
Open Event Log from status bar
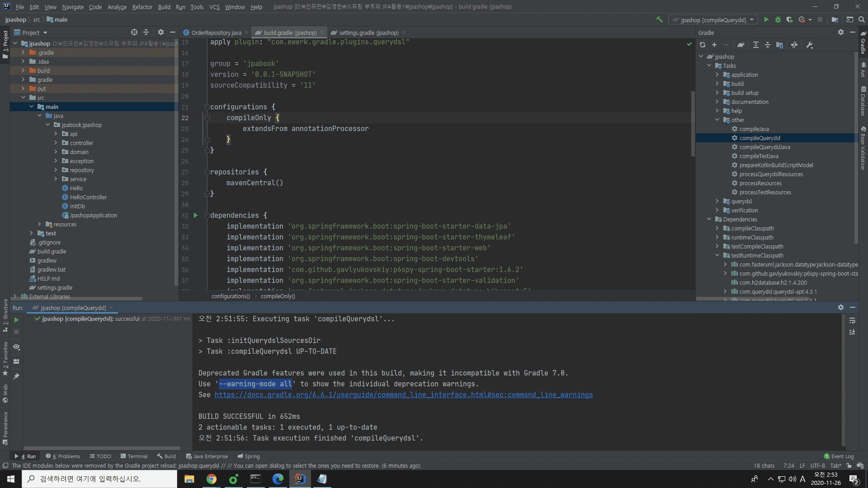[x=839, y=456]
